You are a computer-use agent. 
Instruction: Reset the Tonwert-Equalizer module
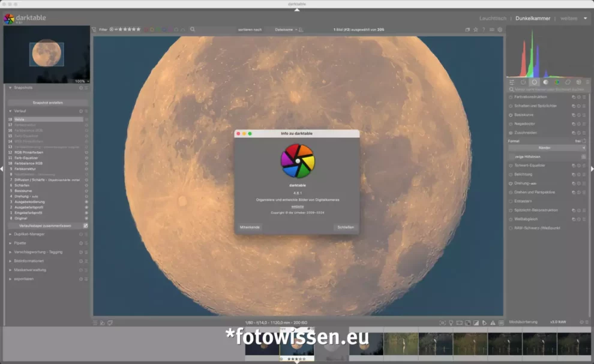point(579,166)
